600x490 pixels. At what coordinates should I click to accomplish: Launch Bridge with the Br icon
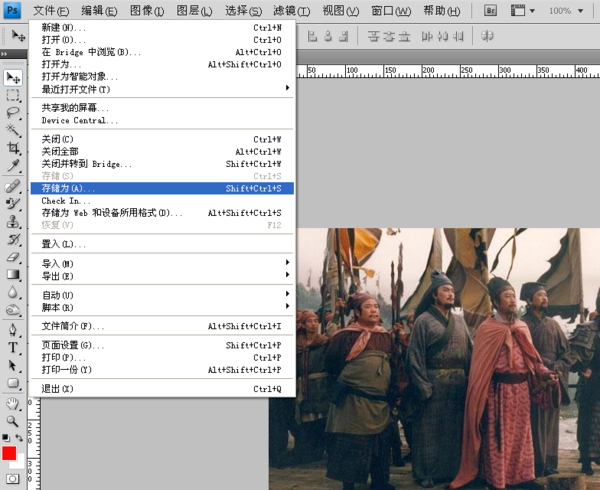(491, 10)
